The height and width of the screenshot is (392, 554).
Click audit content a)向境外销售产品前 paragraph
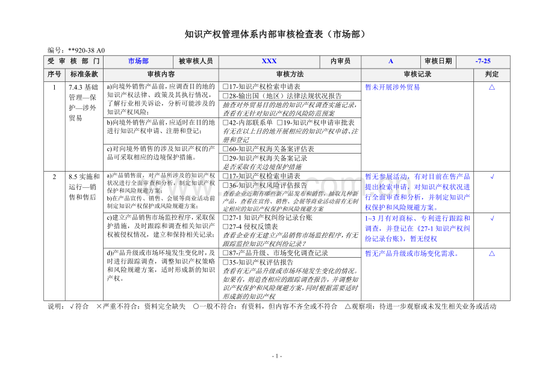pyautogui.click(x=161, y=99)
